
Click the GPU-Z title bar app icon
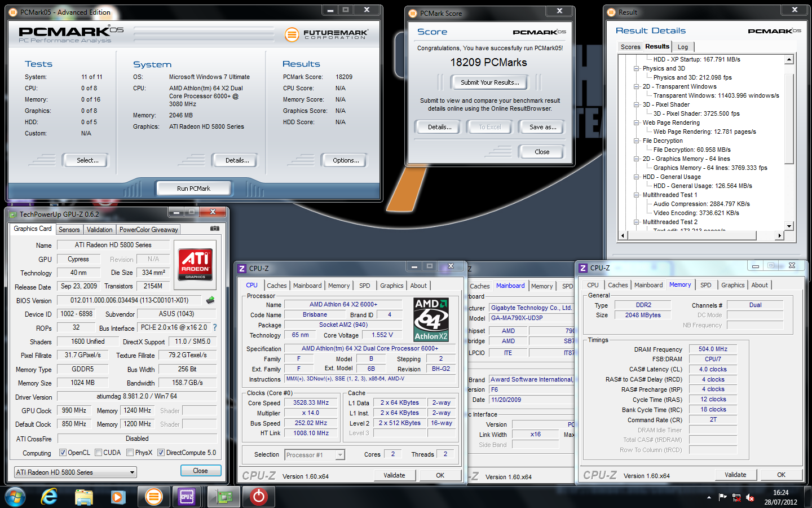pos(14,214)
